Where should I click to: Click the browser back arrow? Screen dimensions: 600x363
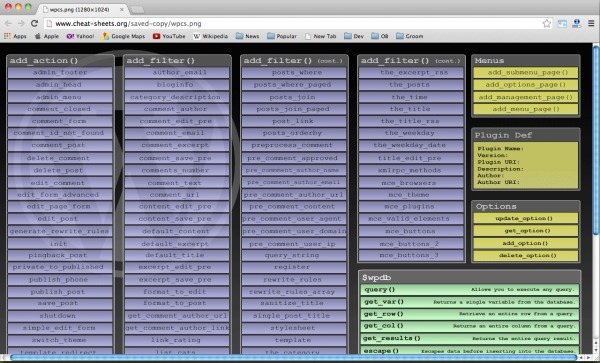[8, 23]
